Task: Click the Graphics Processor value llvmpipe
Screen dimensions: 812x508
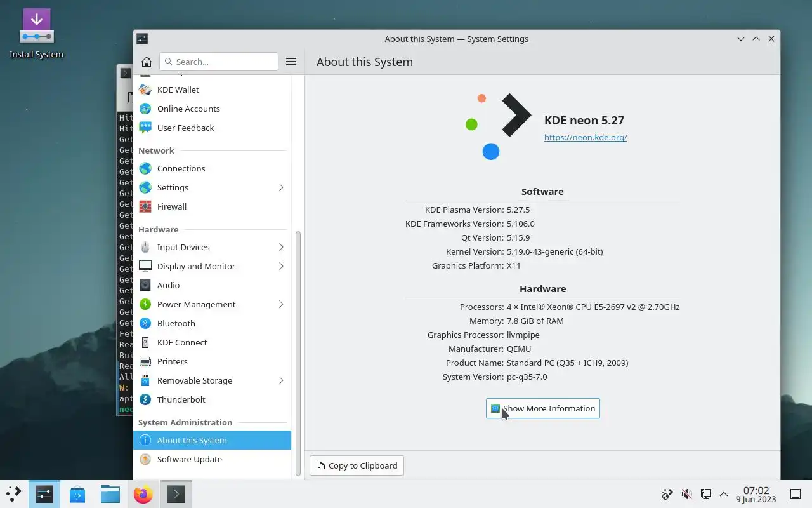Action: pyautogui.click(x=523, y=335)
